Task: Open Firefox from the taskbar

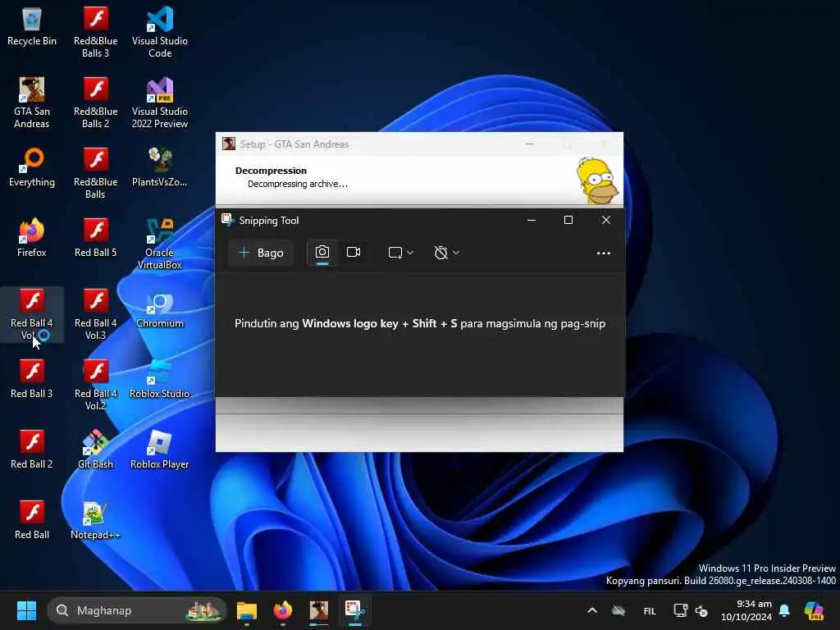Action: coord(283,610)
